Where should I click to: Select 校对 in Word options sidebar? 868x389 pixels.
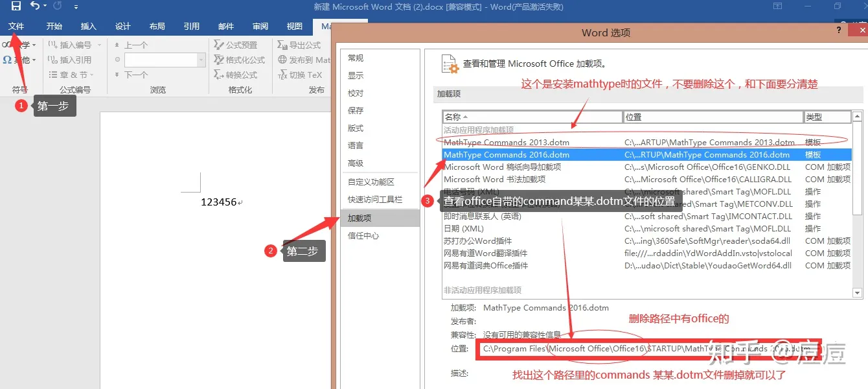[380, 93]
